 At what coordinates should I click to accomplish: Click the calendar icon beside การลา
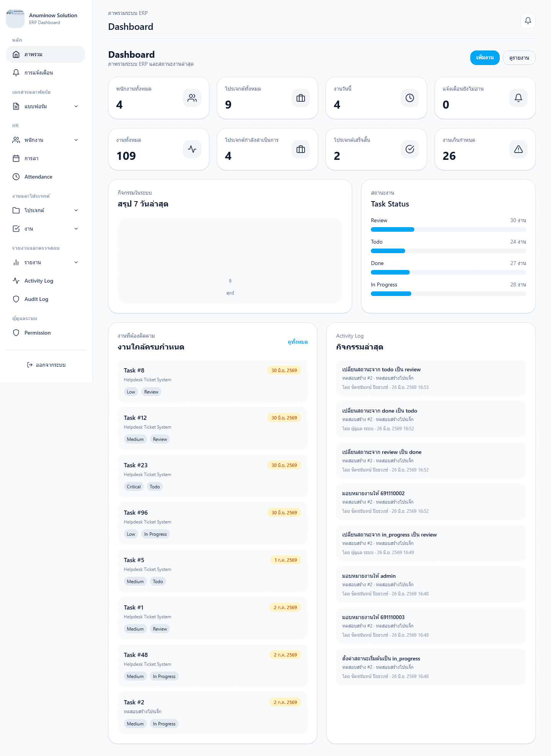[x=16, y=158]
